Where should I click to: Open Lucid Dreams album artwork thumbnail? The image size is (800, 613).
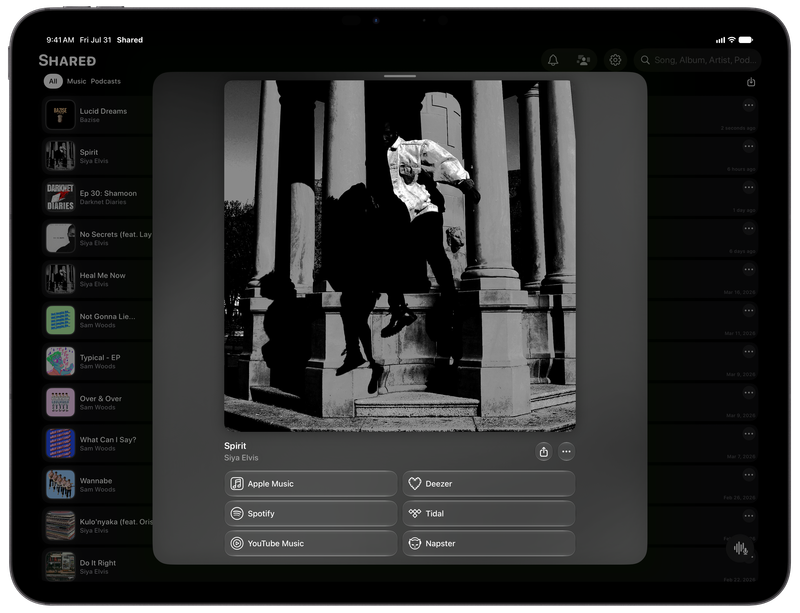pos(60,115)
